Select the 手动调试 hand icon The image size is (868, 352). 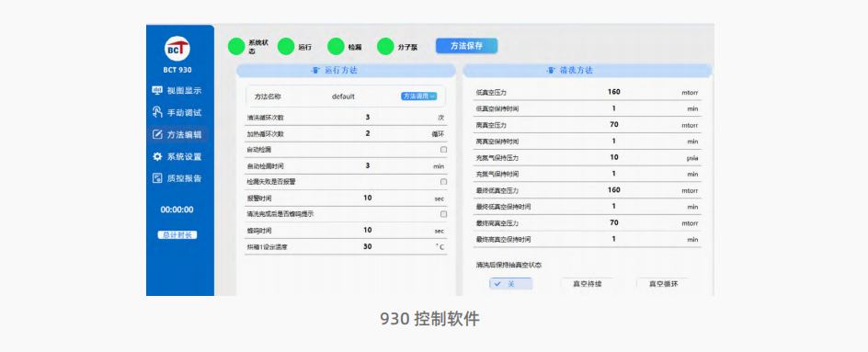pos(157,112)
